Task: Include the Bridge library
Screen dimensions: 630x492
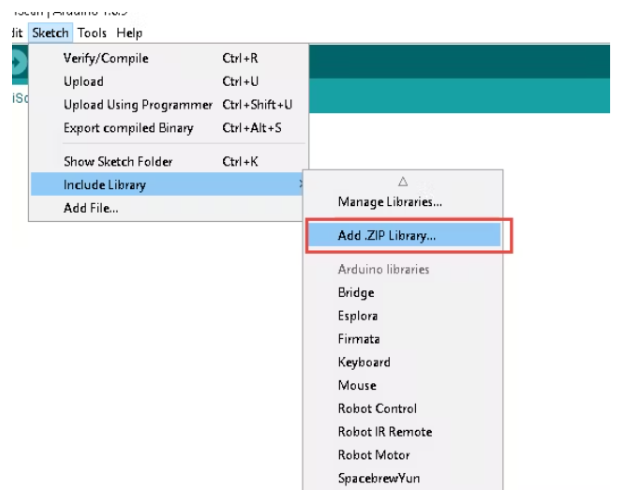Action: [403, 292]
